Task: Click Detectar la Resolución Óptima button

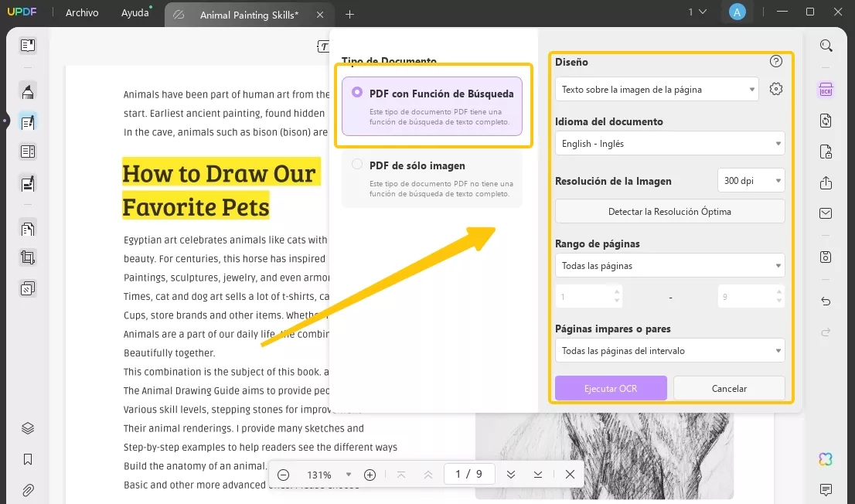Action: [669, 212]
